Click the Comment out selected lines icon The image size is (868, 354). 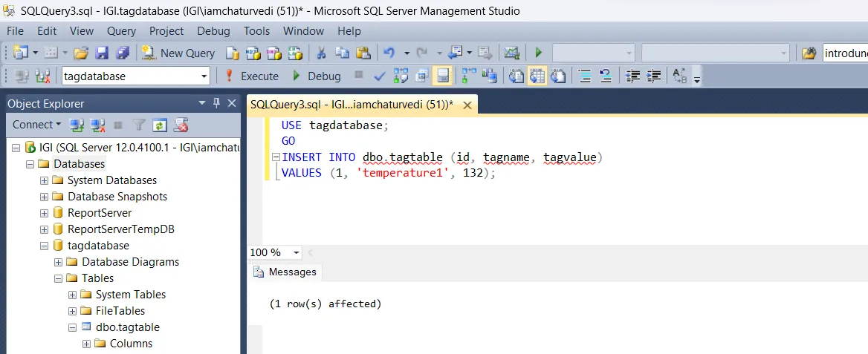[585, 76]
